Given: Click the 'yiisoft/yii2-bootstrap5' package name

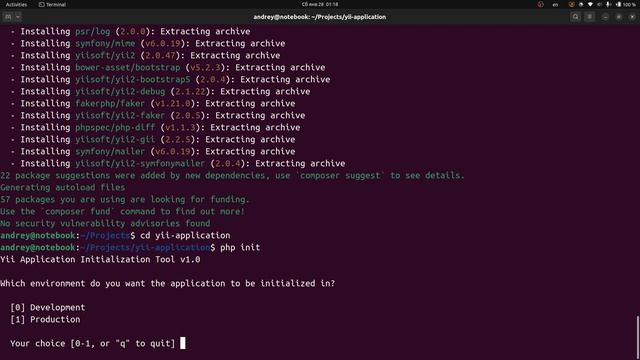Looking at the screenshot, I should click(x=133, y=79).
